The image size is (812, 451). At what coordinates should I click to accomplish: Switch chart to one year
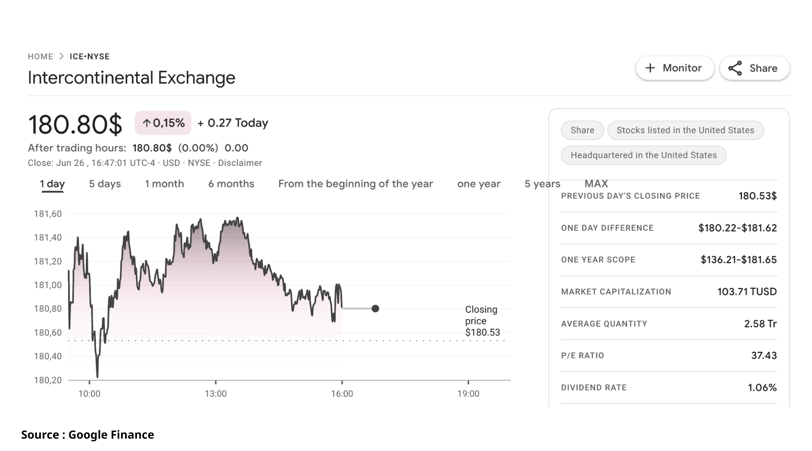478,184
